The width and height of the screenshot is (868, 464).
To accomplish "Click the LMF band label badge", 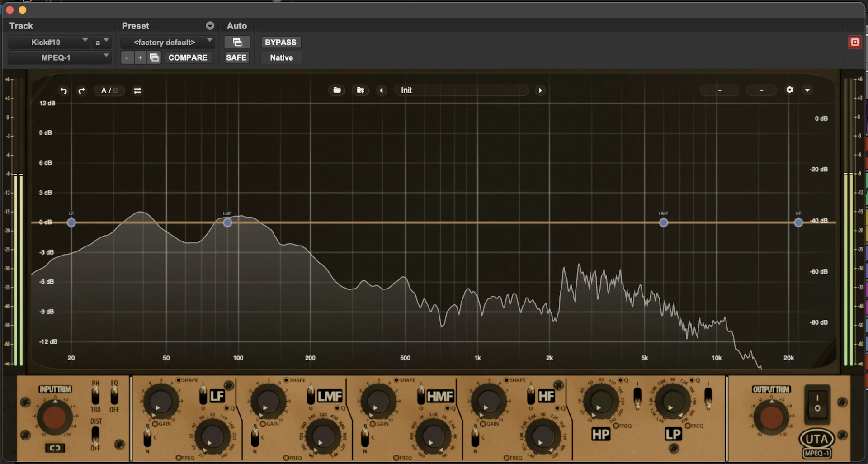I will (330, 396).
